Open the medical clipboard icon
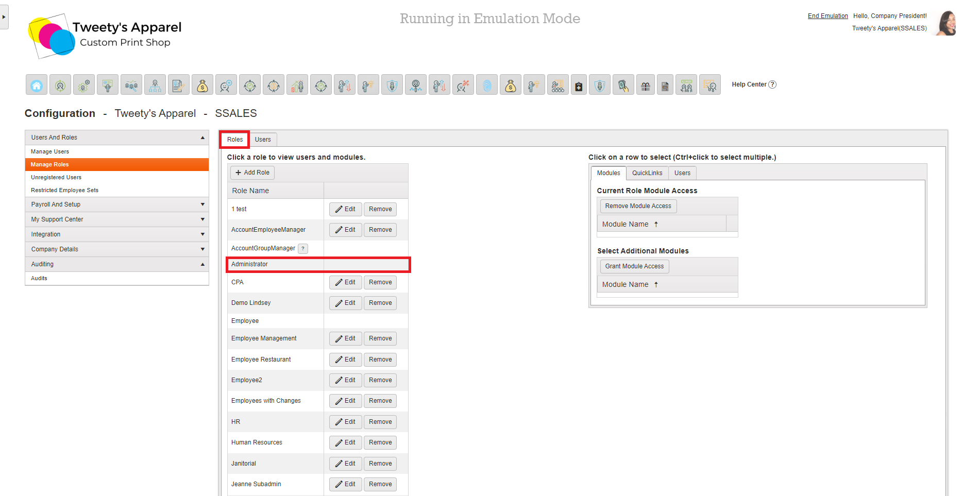Image resolution: width=980 pixels, height=496 pixels. click(x=579, y=84)
